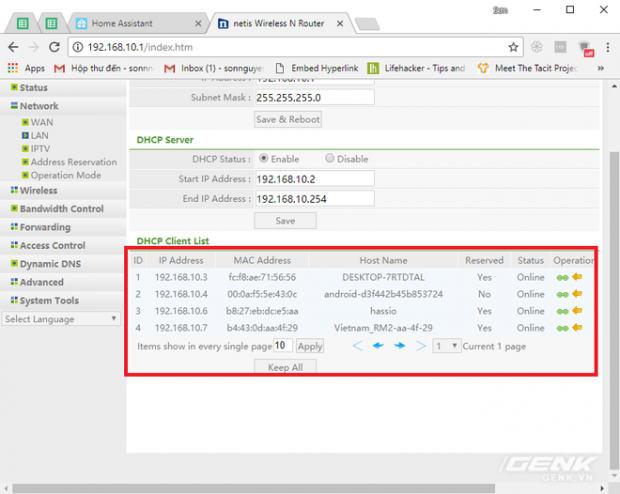Click the reserve link icon for DESKTOP-7RTDTAL
The height and width of the screenshot is (494, 620).
pyautogui.click(x=563, y=277)
